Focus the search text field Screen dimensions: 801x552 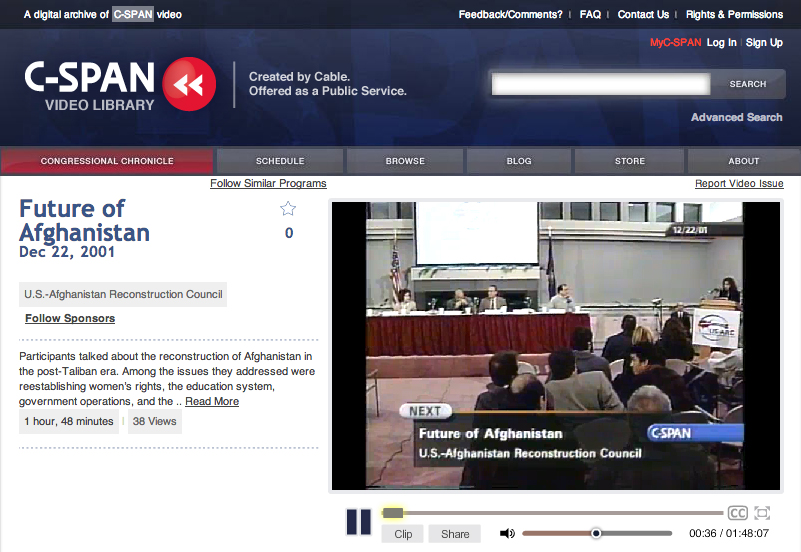coord(601,84)
